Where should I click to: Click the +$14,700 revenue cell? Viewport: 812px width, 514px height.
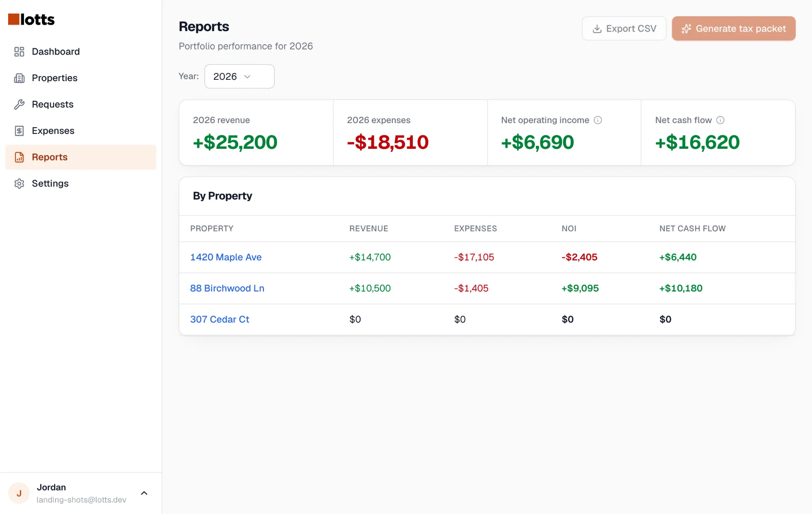pos(370,257)
